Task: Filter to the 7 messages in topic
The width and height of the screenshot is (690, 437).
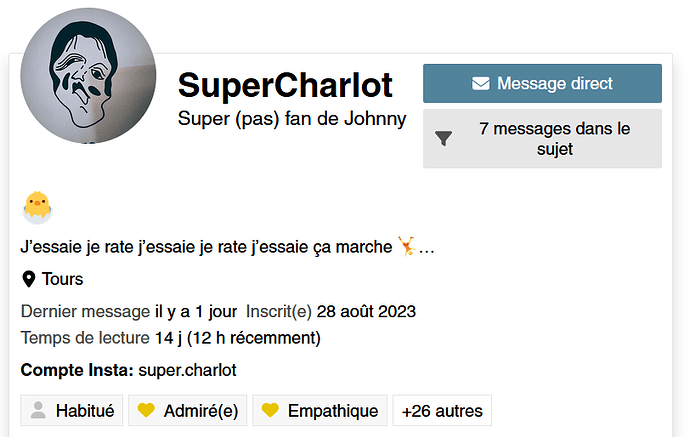Action: (542, 139)
